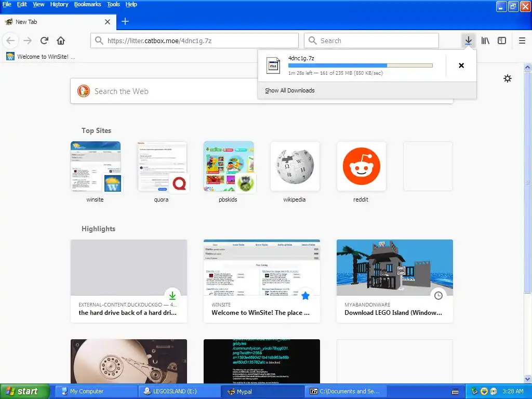Click the 4dnc1g.7z file icon
Image resolution: width=532 pixels, height=399 pixels.
point(273,65)
